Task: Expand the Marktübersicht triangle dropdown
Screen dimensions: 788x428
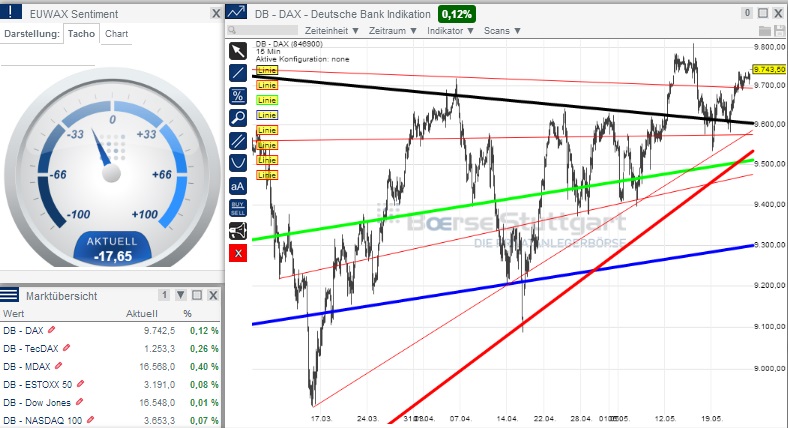Action: [181, 295]
